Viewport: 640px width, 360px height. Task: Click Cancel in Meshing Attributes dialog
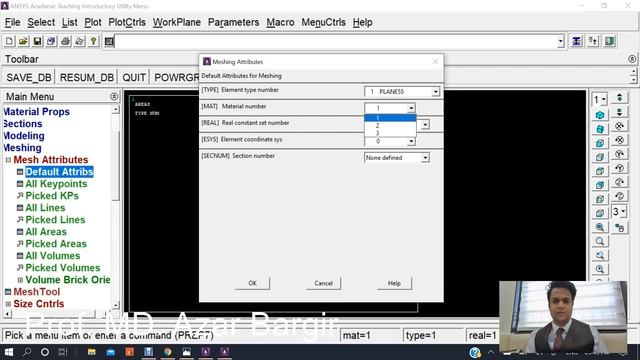[x=323, y=283]
